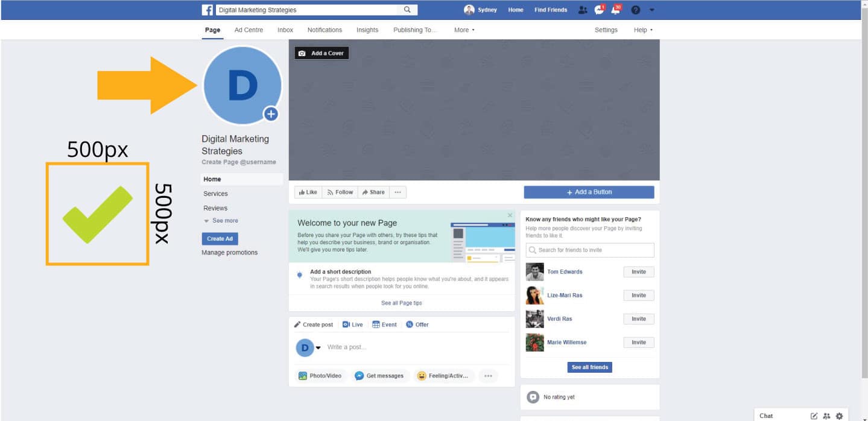868x421 pixels.
Task: Switch to the Insights tab
Action: coord(367,30)
